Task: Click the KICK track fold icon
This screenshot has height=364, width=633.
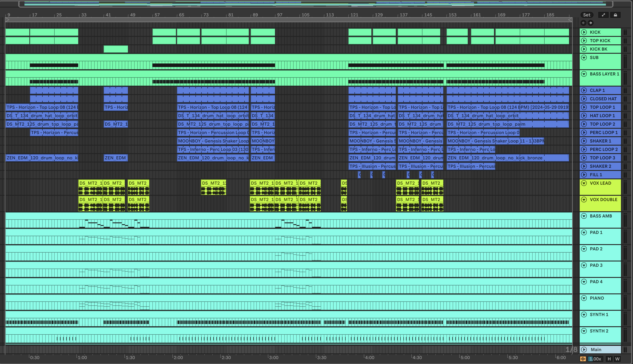Action: click(584, 32)
